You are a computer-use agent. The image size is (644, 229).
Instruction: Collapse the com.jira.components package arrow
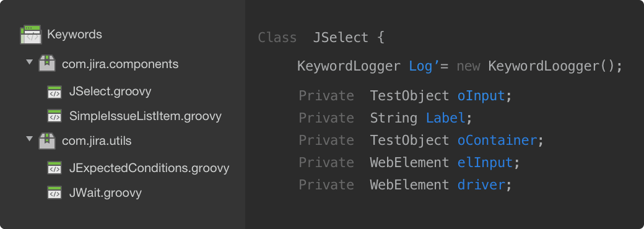coord(29,62)
